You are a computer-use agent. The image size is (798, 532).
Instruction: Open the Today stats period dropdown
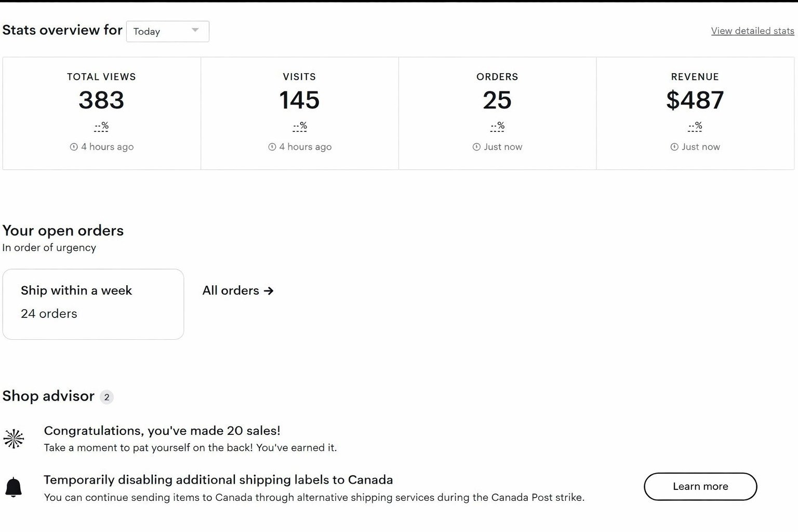[167, 31]
